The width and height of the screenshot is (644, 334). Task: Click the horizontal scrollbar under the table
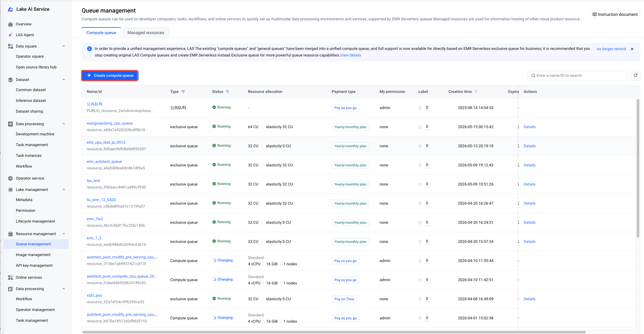click(334, 332)
